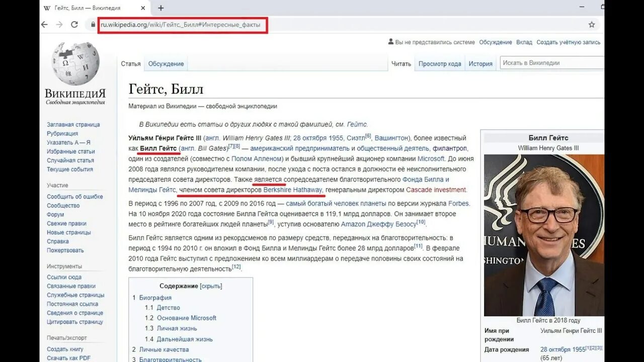Click Создать книгу
644x362 pixels.
65,349
